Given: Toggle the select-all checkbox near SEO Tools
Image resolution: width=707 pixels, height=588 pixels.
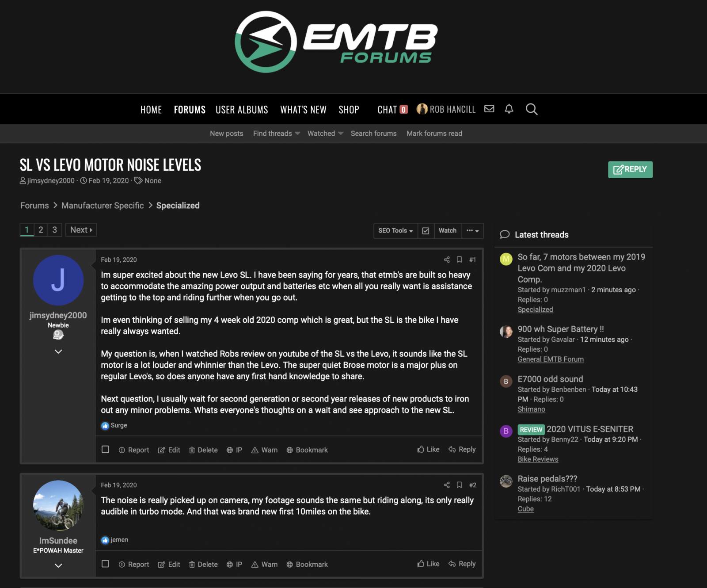Looking at the screenshot, I should point(426,231).
